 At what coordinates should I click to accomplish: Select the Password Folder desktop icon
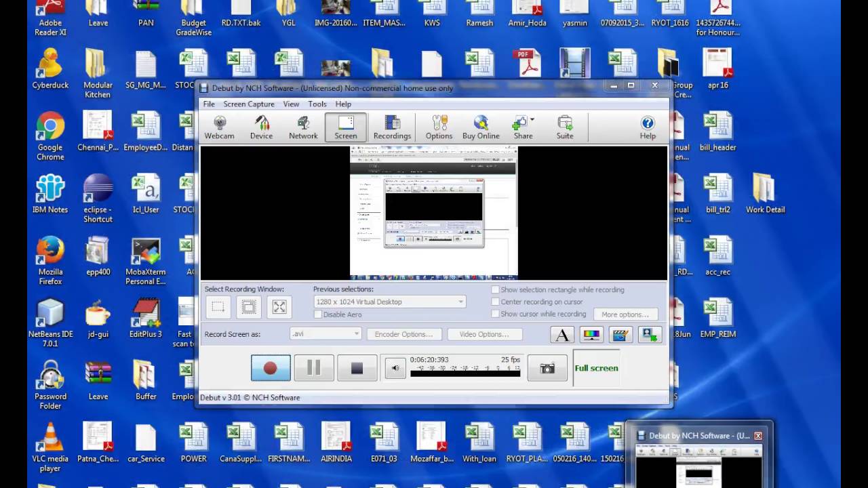(50, 385)
